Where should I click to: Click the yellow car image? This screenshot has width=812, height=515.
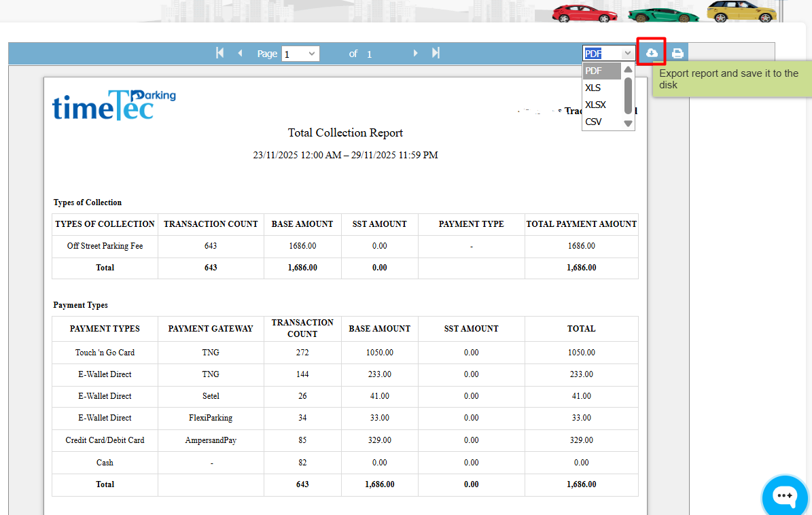pyautogui.click(x=741, y=12)
